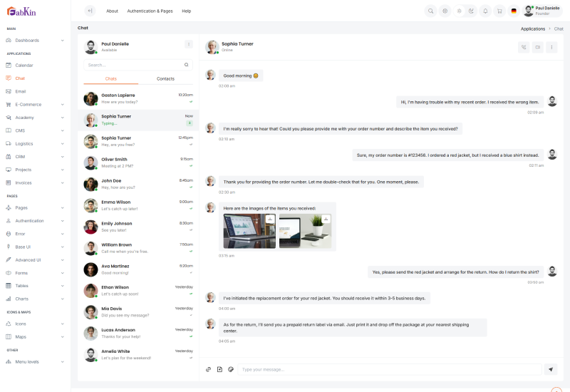The height and width of the screenshot is (392, 570).
Task: Click the Type your message input field
Action: click(x=389, y=369)
